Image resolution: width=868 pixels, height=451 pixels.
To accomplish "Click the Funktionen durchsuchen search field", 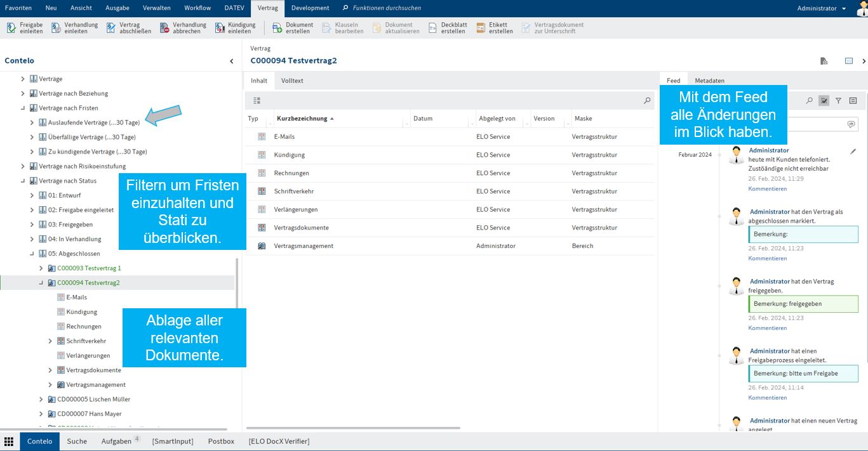I will coord(386,8).
